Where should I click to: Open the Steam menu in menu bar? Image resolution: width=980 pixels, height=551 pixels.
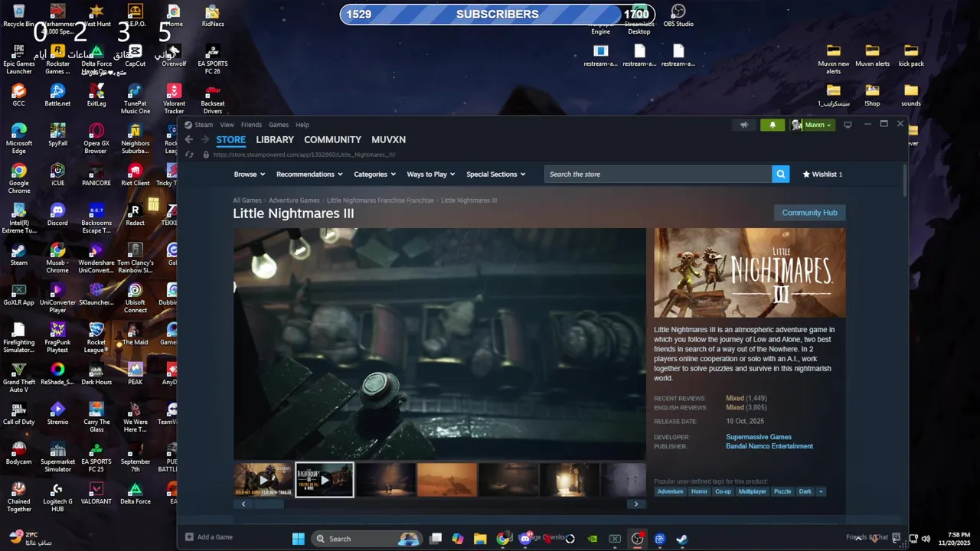[204, 125]
